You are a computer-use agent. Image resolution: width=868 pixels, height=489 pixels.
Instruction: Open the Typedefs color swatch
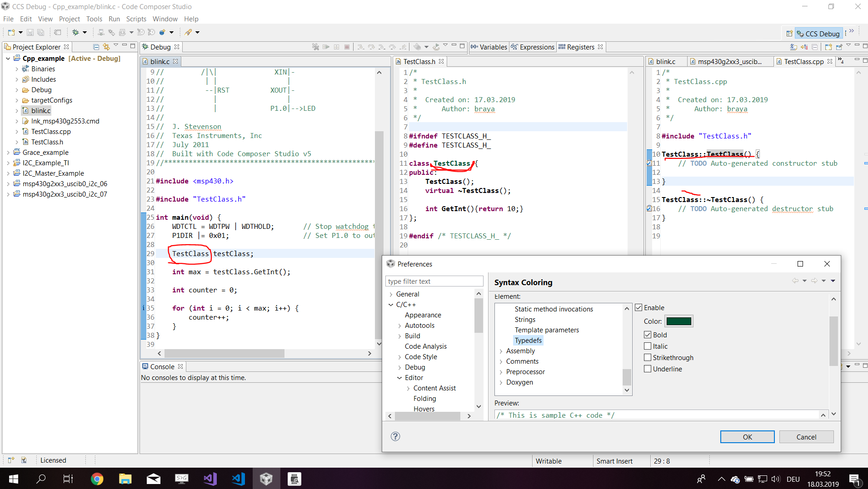pyautogui.click(x=678, y=321)
